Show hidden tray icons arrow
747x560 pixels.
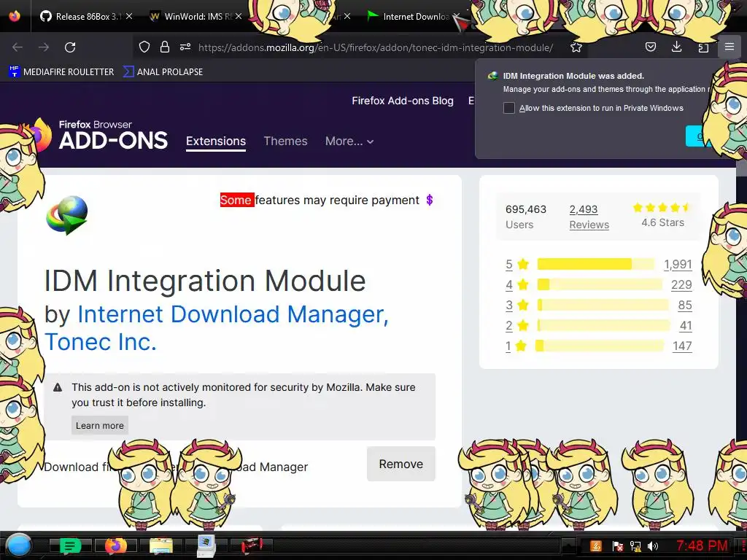tap(568, 545)
